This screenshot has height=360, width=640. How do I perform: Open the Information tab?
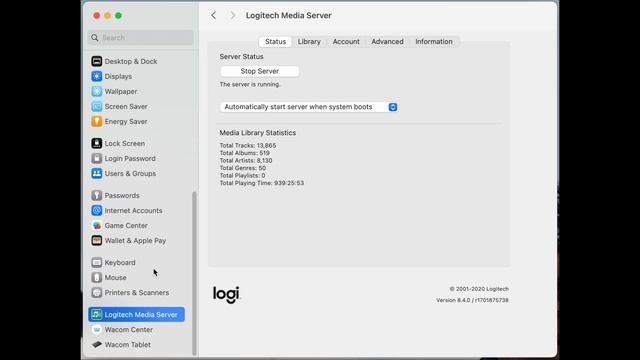pyautogui.click(x=434, y=42)
